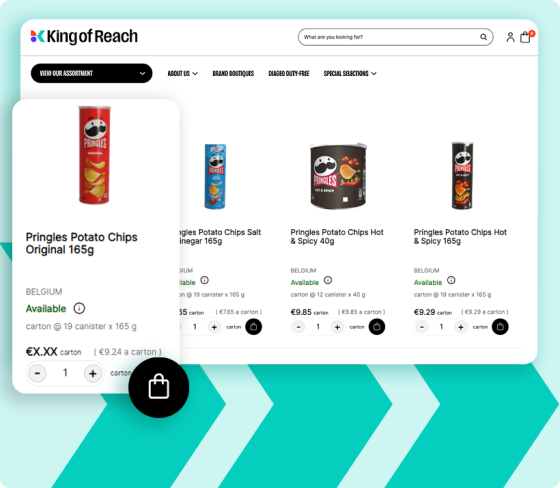Add Salt & Vinegar 165g to cart

coord(254,327)
